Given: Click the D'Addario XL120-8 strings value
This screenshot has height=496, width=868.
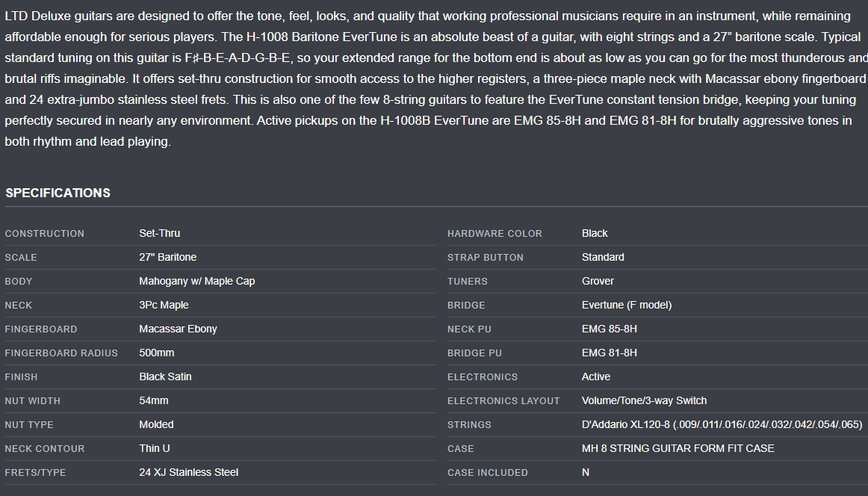Looking at the screenshot, I should pos(722,424).
